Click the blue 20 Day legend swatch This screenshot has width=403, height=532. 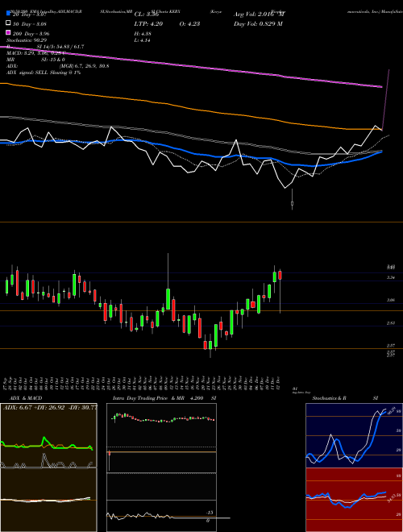tap(8, 14)
